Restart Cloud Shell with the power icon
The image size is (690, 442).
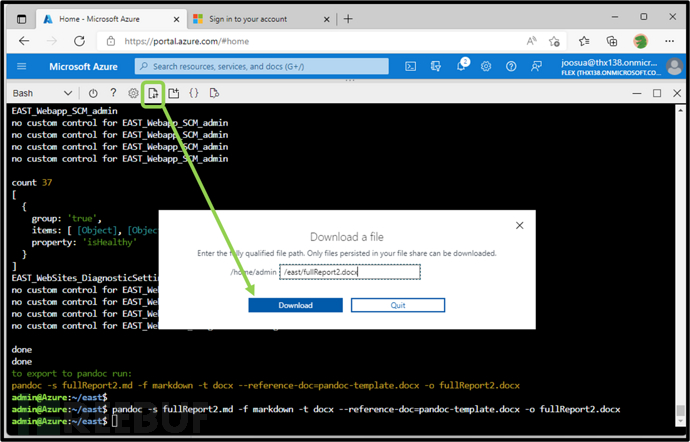point(95,93)
